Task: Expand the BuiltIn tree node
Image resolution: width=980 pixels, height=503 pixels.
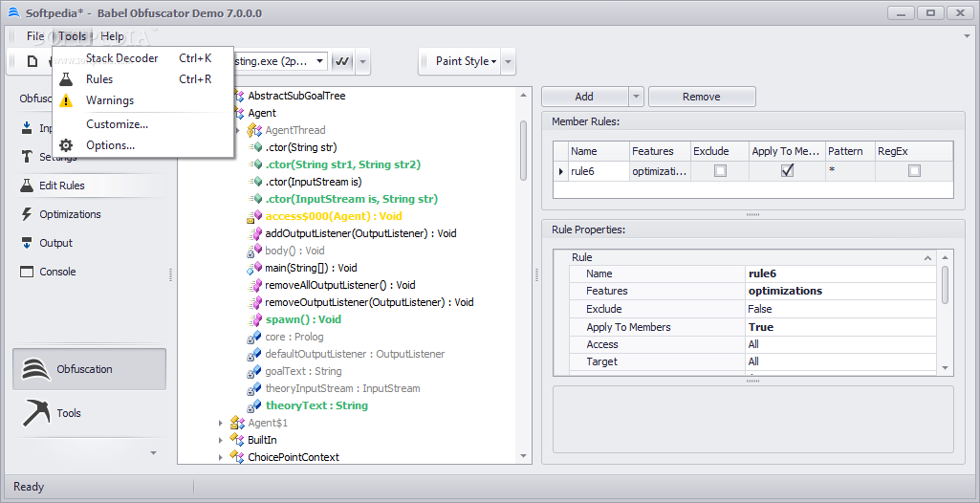Action: 221,441
